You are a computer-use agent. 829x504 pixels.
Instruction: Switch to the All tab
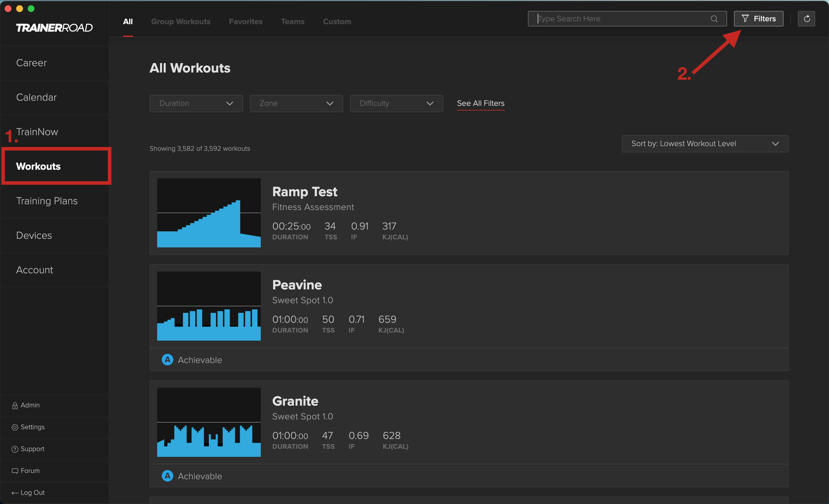[128, 22]
